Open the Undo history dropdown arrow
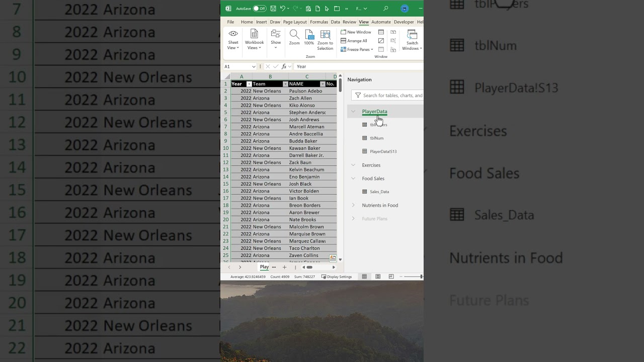Image resolution: width=644 pixels, height=362 pixels. point(288,9)
